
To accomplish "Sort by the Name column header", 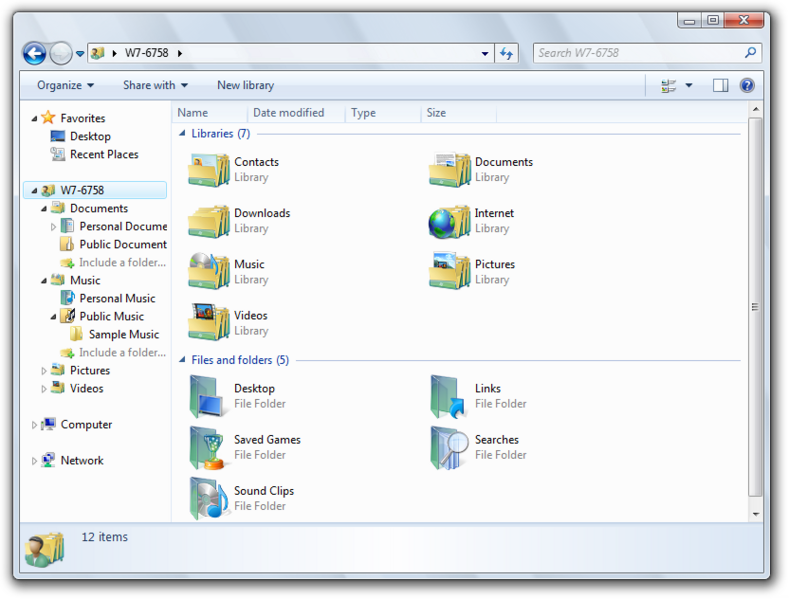I will click(x=210, y=113).
